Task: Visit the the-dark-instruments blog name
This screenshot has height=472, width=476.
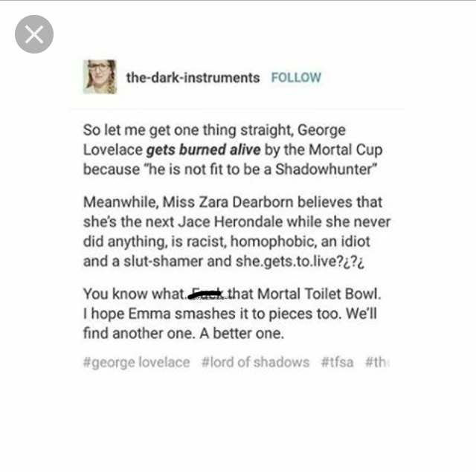Action: [x=193, y=77]
